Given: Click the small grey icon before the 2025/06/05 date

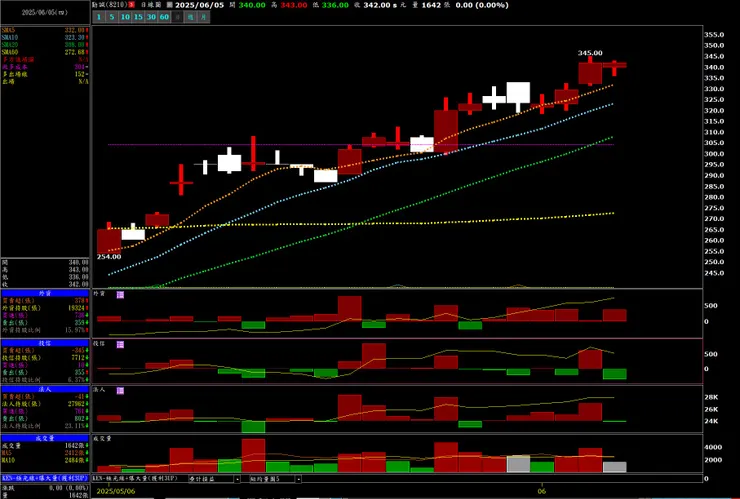Looking at the screenshot, I should click(x=170, y=5).
